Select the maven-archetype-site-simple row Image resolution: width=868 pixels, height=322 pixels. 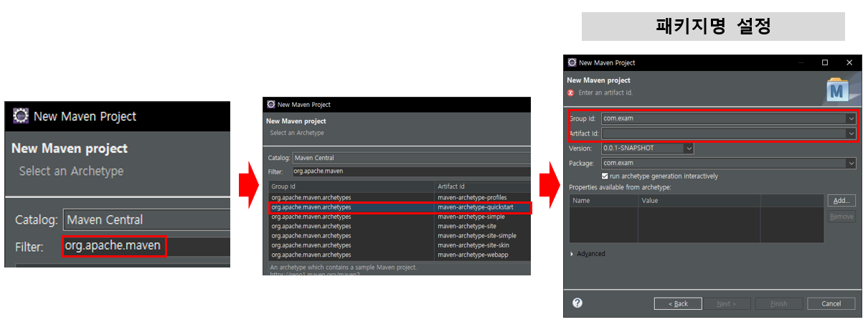(x=400, y=235)
